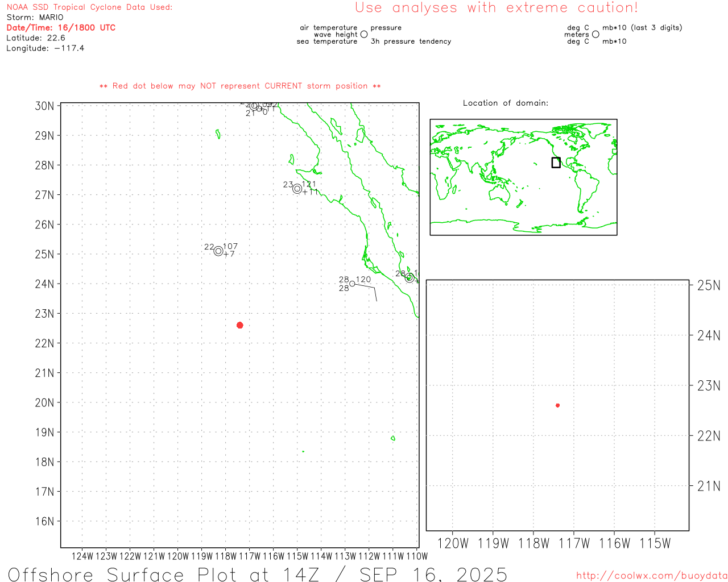Click the 115W label under the inset map
The image size is (728, 582).
tap(655, 543)
